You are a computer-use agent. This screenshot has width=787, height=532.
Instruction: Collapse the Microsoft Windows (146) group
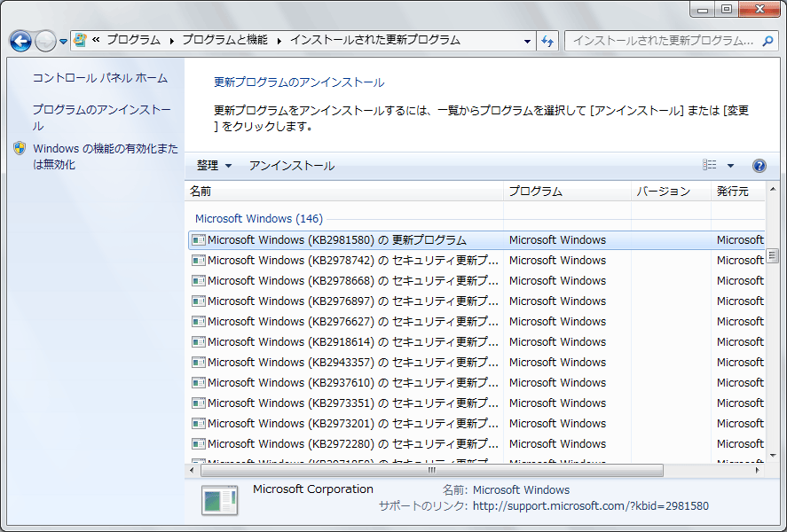pos(258,219)
